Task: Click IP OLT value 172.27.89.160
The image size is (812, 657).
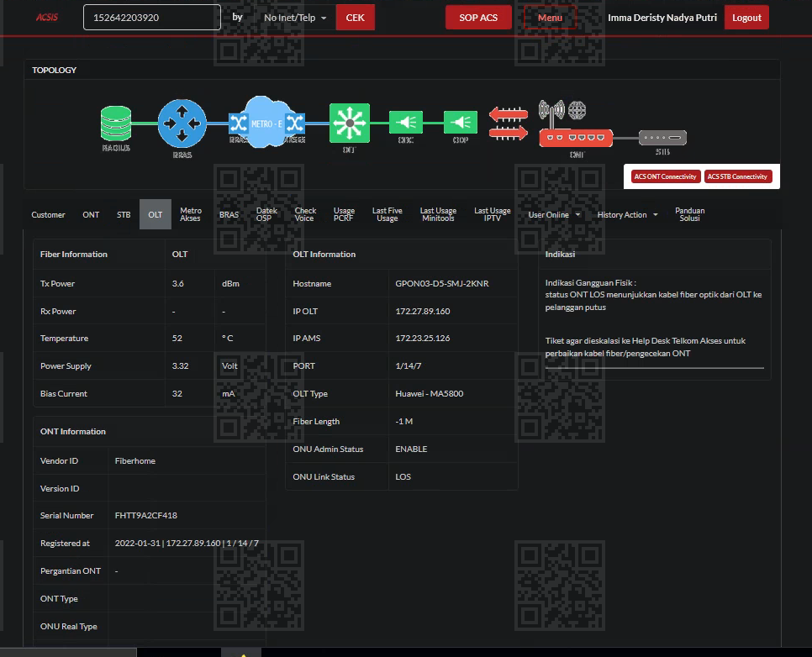Action: 423,311
